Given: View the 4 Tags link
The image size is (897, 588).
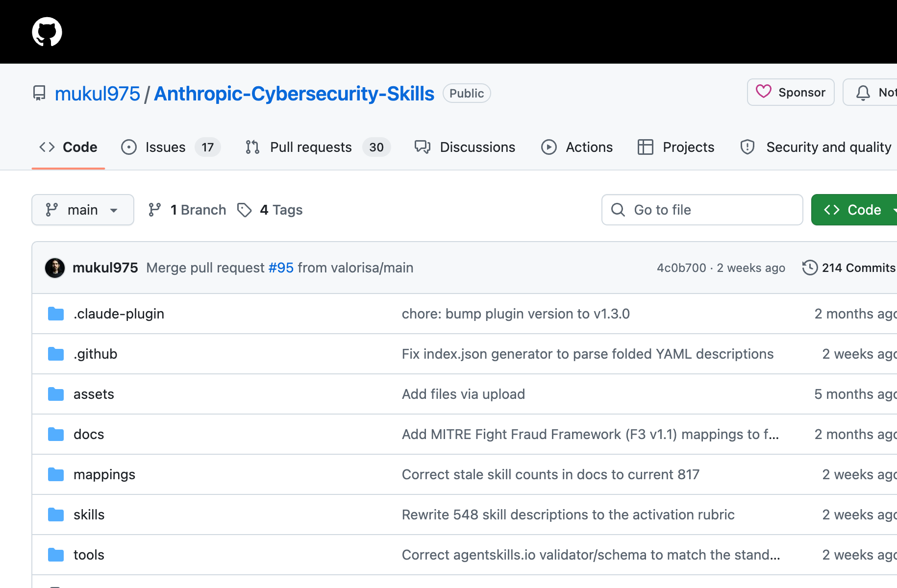Looking at the screenshot, I should point(270,210).
